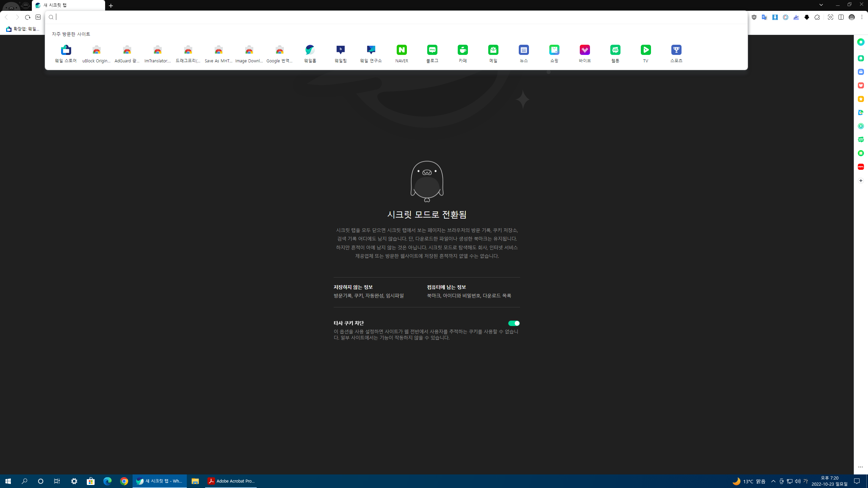Show hidden system tray icons
Viewport: 868px width, 488px height.
(x=773, y=481)
